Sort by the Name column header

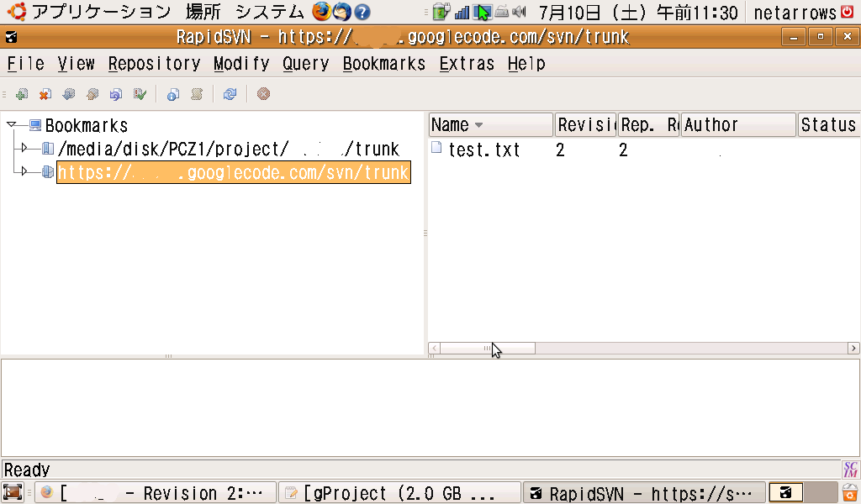(490, 125)
